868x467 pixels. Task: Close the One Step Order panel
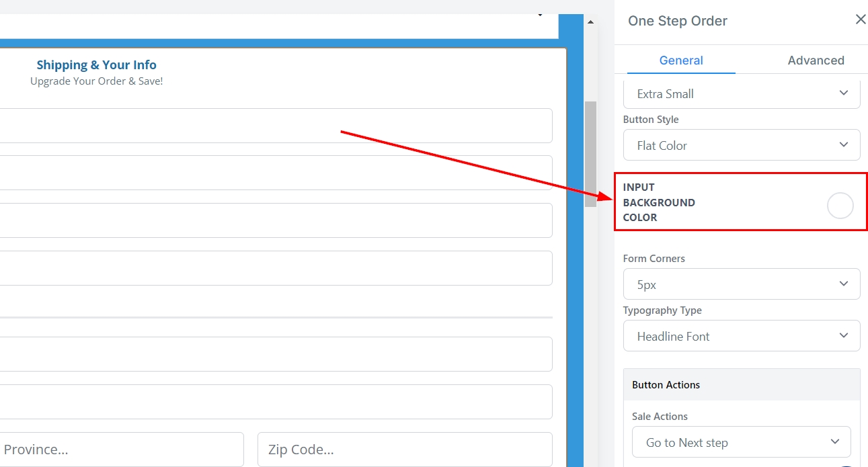pos(860,19)
